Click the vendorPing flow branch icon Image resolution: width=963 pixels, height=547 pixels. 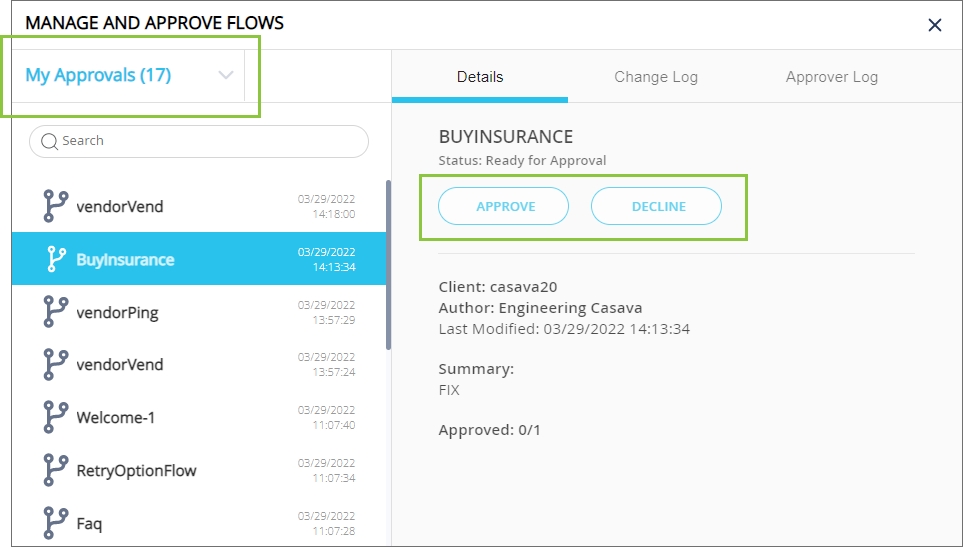point(56,312)
